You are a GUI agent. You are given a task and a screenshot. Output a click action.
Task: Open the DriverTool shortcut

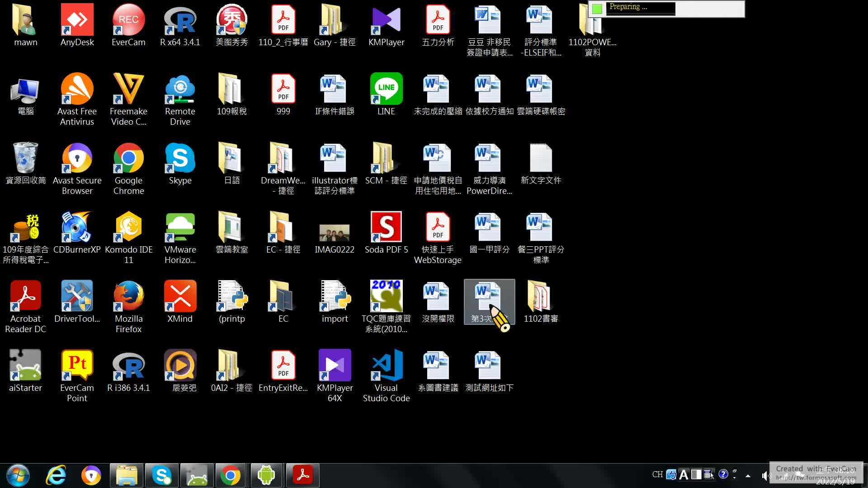click(x=77, y=302)
